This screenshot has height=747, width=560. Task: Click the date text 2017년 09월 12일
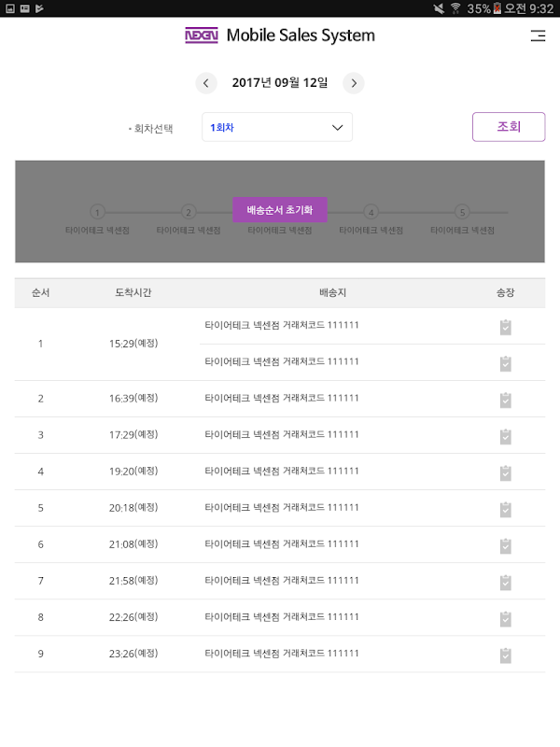click(280, 83)
